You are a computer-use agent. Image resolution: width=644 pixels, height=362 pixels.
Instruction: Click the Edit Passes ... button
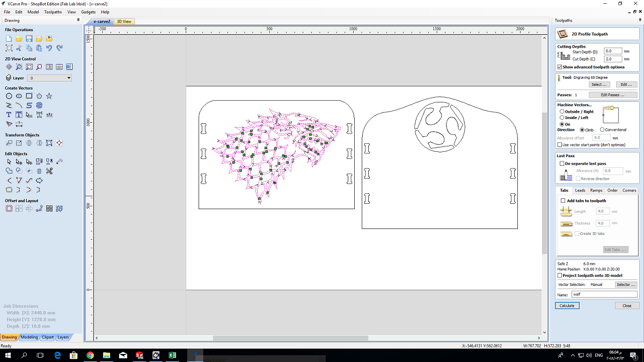tap(613, 95)
